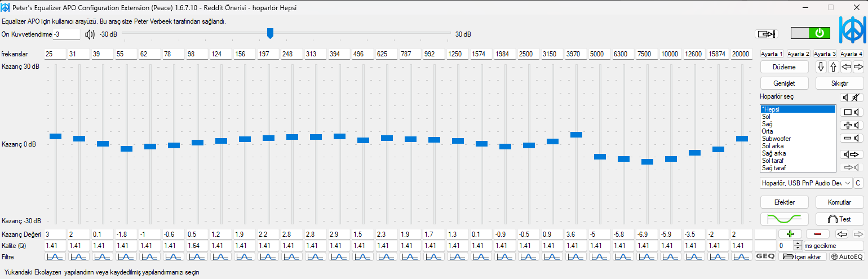Click the filter type icon under 5000 Hz
The width and height of the screenshot is (868, 279).
[600, 256]
